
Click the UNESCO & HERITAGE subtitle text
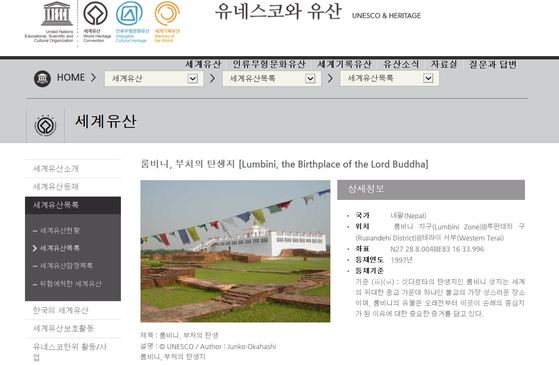click(x=386, y=16)
